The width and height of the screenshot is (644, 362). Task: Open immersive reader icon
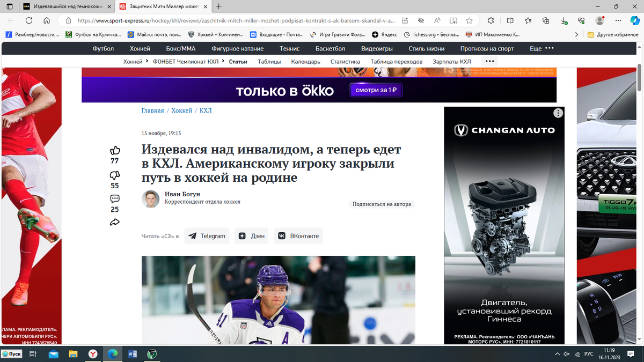[x=453, y=20]
